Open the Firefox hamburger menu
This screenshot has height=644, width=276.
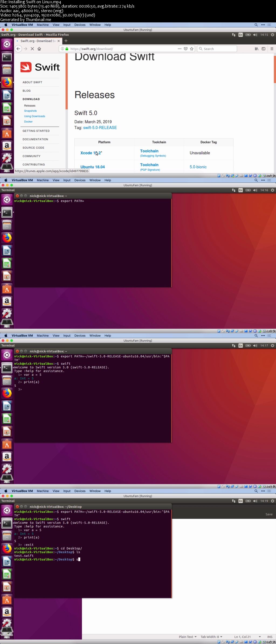click(x=272, y=49)
